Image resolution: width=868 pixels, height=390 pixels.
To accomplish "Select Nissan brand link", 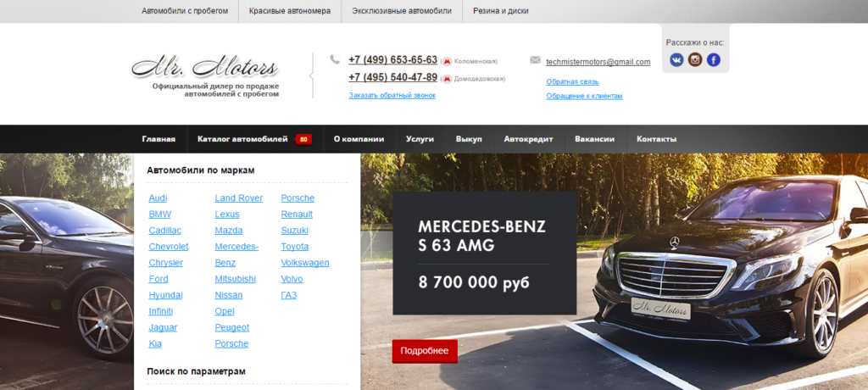I will [229, 295].
